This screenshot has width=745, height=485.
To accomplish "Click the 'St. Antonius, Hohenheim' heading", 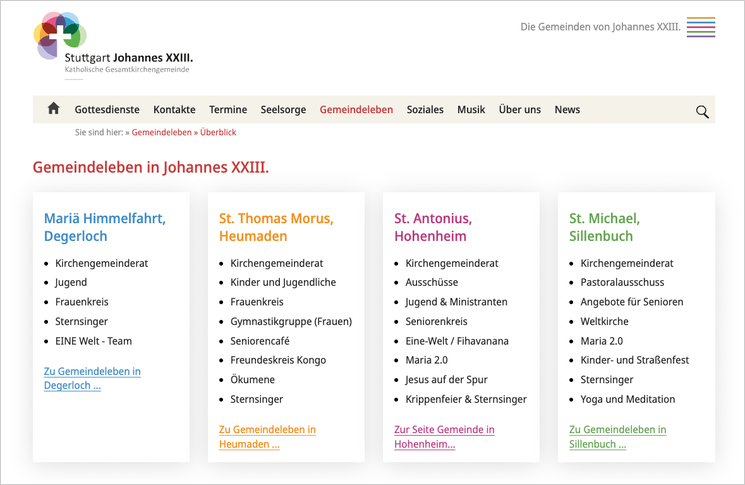I will [x=433, y=227].
